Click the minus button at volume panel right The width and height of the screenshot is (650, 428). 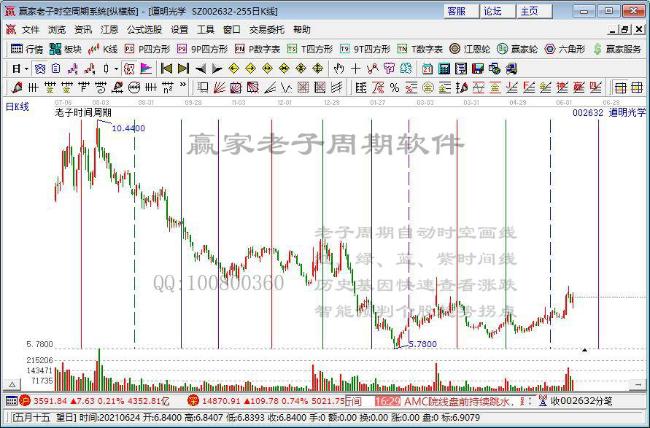[x=638, y=384]
